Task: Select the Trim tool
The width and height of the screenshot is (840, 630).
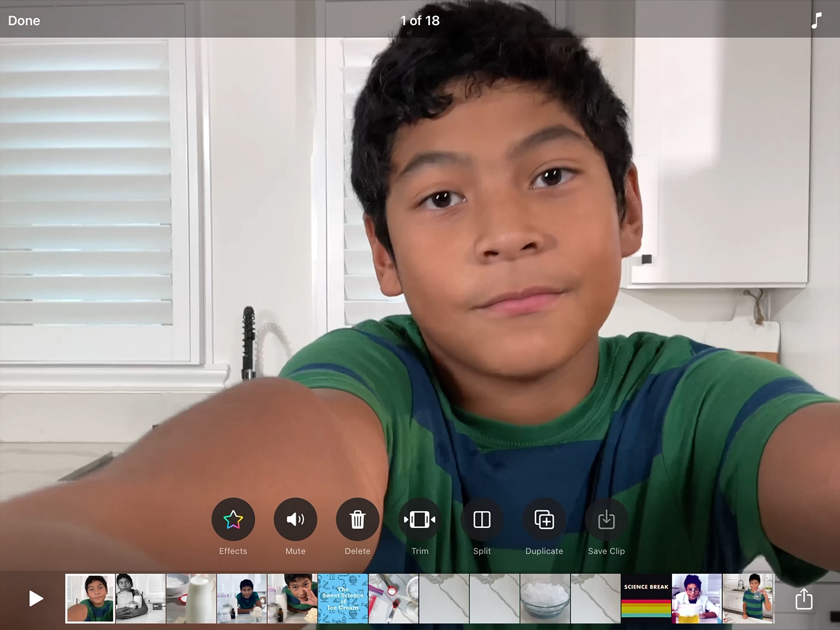Action: pos(419,519)
